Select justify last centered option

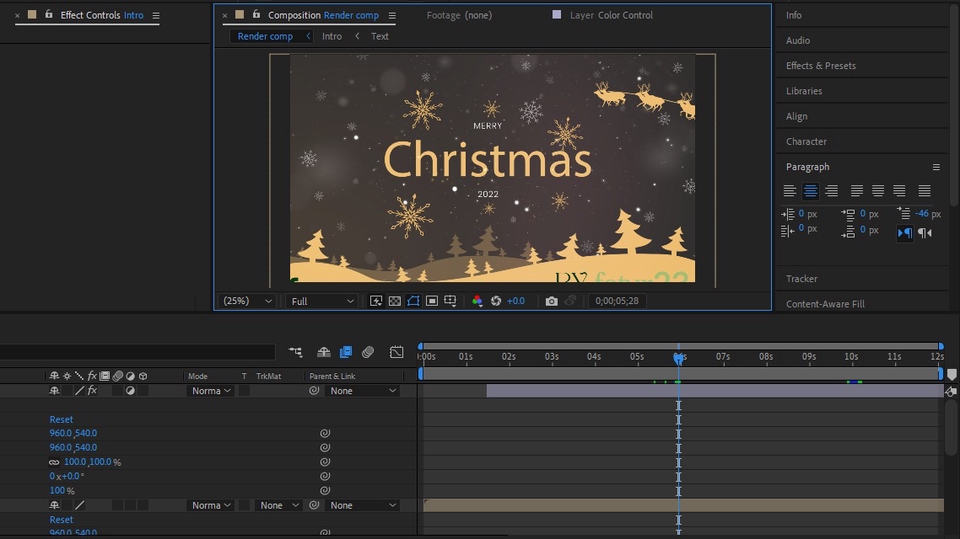click(x=878, y=191)
